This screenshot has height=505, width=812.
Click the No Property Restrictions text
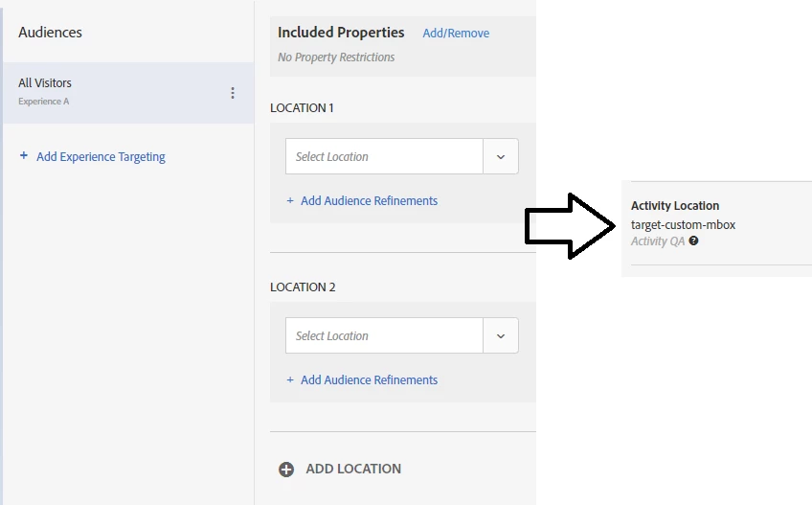(x=336, y=57)
